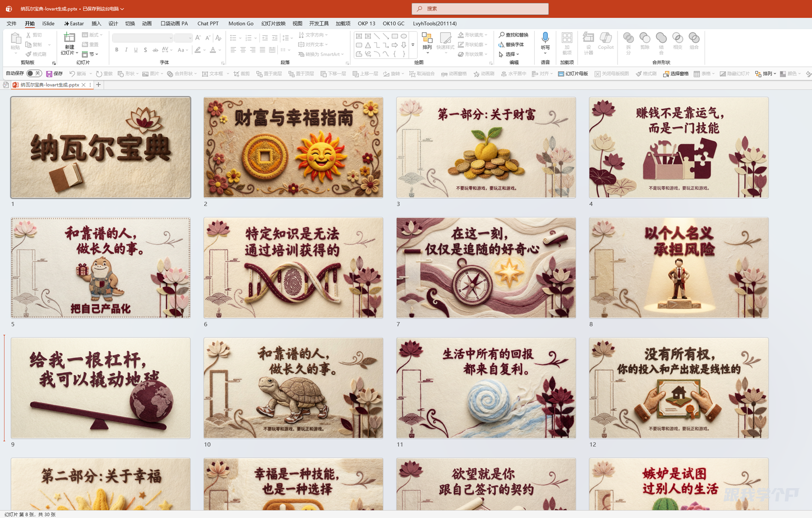The width and height of the screenshot is (812, 518).
Task: Click the Save (保存) icon in quick toolbar
Action: [x=54, y=74]
